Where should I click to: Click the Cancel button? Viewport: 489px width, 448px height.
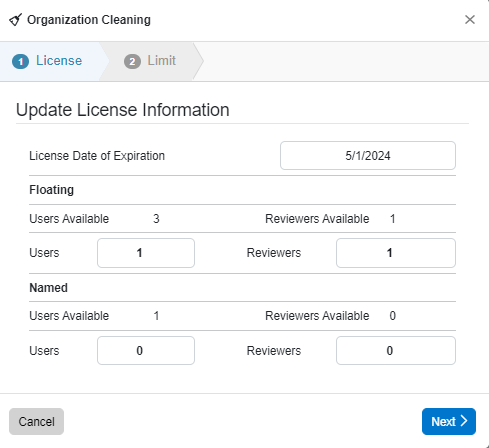(x=36, y=422)
